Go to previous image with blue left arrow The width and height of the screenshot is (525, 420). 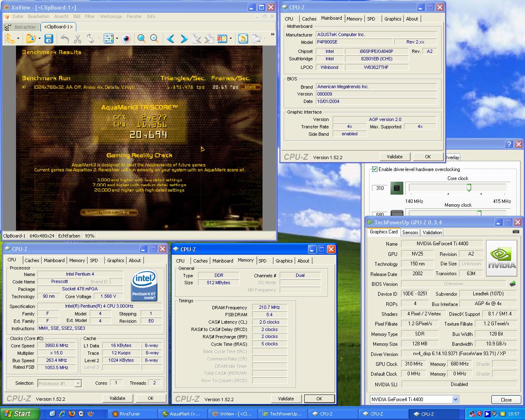(x=171, y=39)
